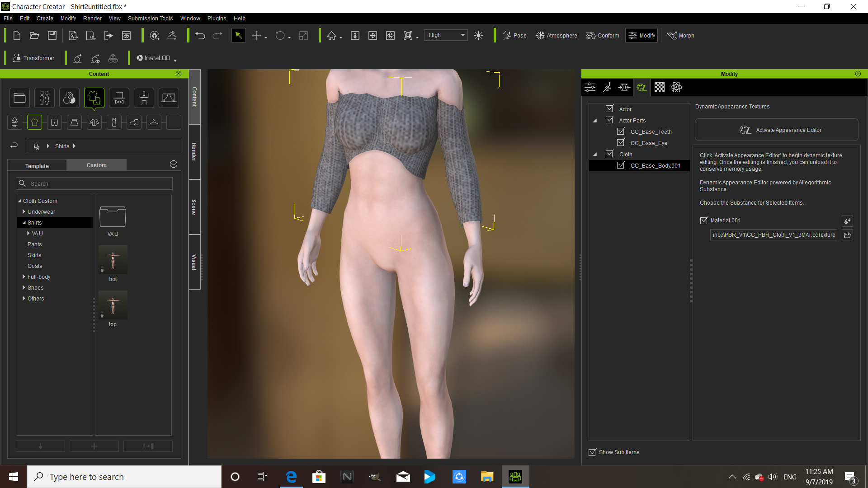Open the Modify attribute sliders tab
This screenshot has height=488, width=868.
590,87
